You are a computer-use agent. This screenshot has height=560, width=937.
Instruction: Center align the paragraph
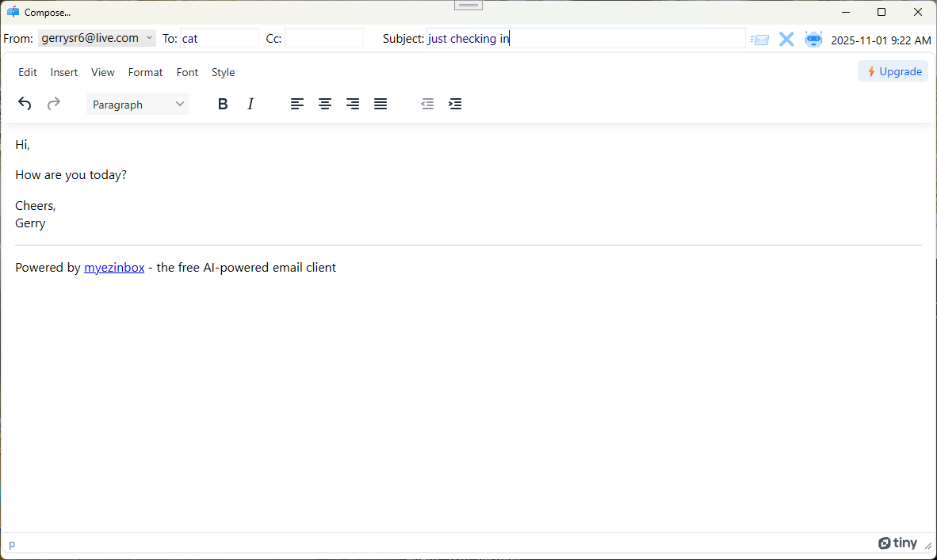pyautogui.click(x=325, y=104)
